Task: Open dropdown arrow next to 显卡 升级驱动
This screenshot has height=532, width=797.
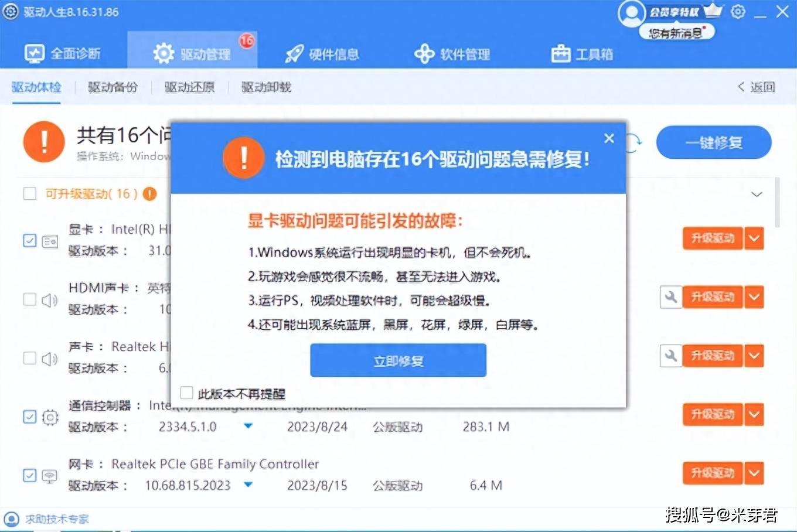Action: point(754,238)
